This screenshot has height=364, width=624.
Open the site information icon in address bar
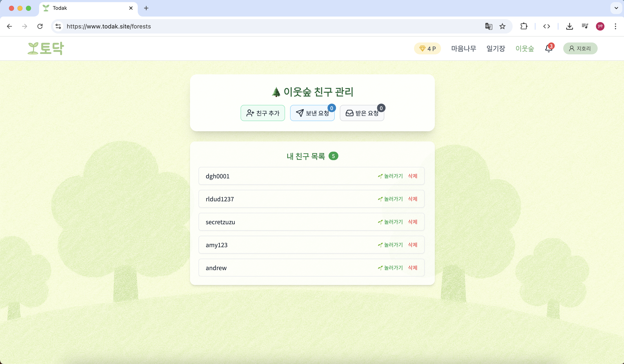coord(58,26)
